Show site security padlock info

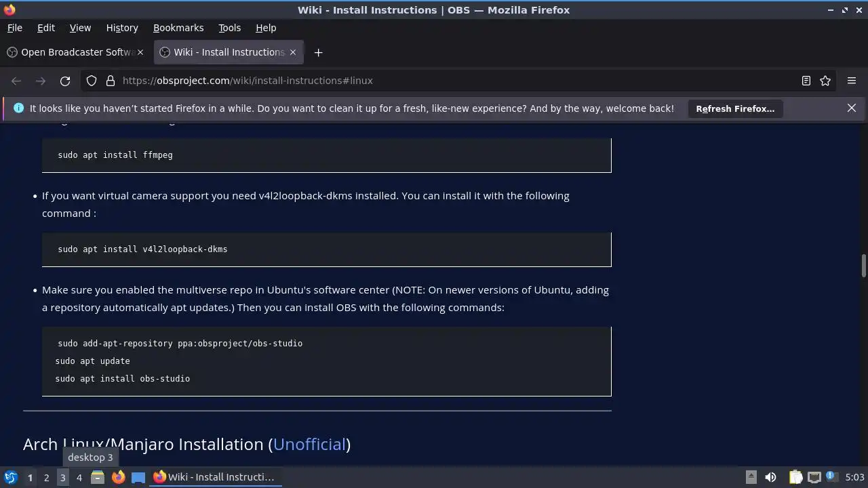click(111, 81)
